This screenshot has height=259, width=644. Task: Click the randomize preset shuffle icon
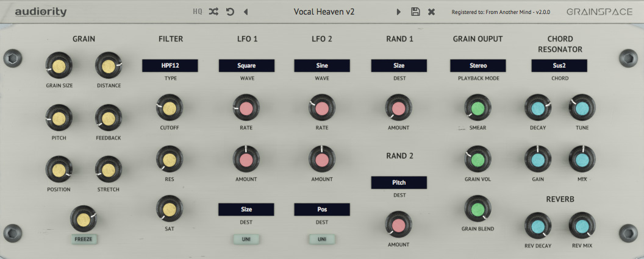point(213,12)
